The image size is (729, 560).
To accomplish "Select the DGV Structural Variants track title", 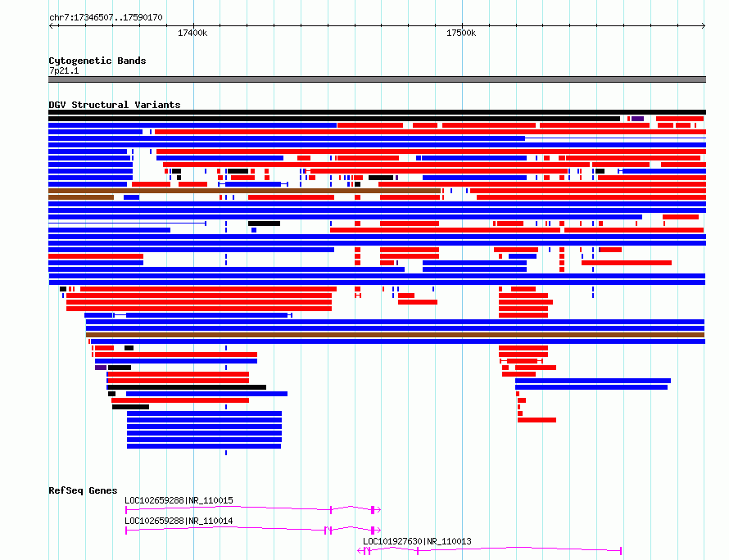I will 115,105.
